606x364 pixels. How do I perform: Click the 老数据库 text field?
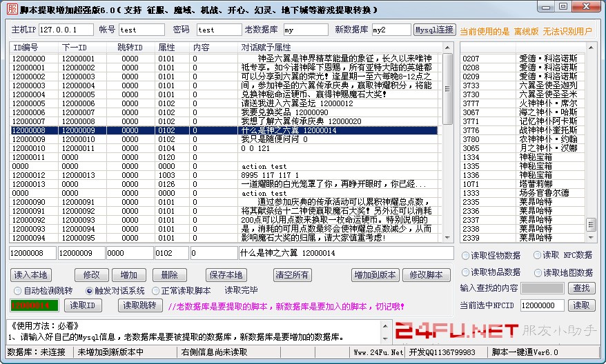click(306, 30)
